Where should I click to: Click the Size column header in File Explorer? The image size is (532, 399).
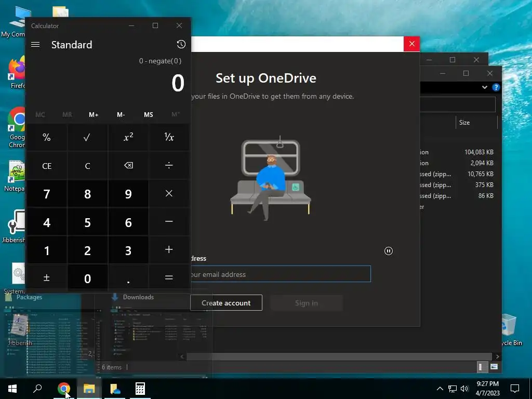click(476, 123)
